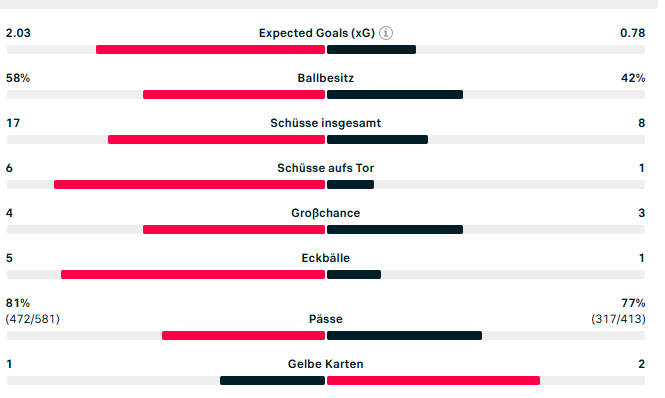Select the Pässe stat label
This screenshot has width=665, height=398.
325,319
